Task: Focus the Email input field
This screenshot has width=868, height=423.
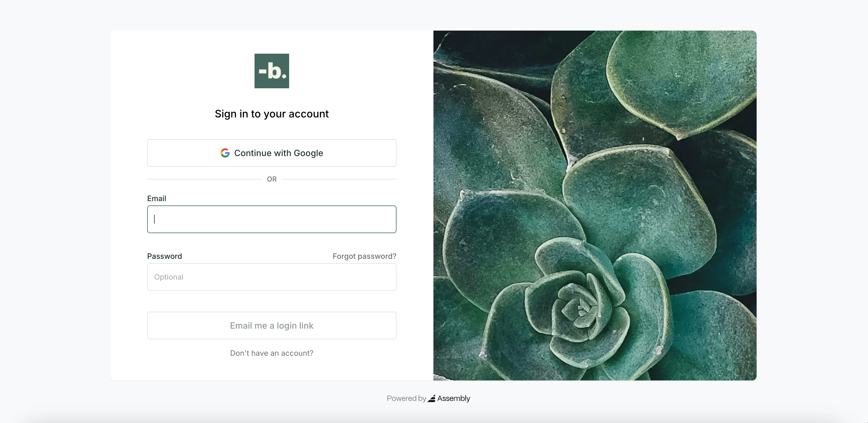Action: [272, 219]
